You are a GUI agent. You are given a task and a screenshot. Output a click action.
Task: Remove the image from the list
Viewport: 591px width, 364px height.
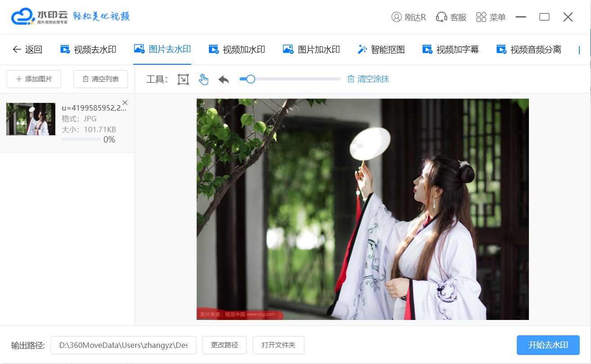click(x=125, y=102)
